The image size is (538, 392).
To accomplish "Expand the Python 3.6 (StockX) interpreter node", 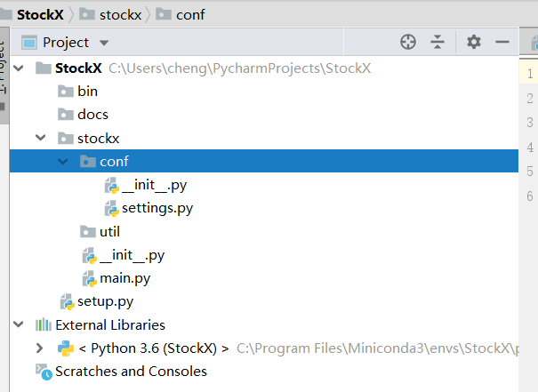I will (x=40, y=348).
